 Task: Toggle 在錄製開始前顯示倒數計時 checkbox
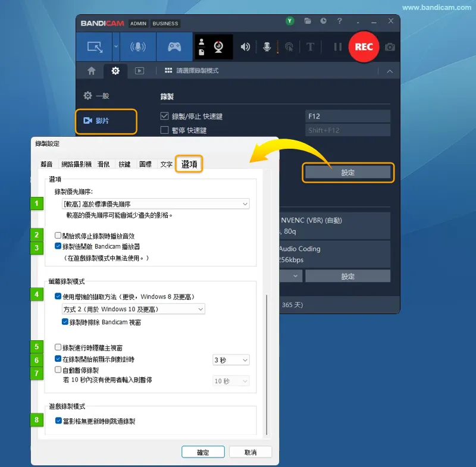click(x=58, y=359)
